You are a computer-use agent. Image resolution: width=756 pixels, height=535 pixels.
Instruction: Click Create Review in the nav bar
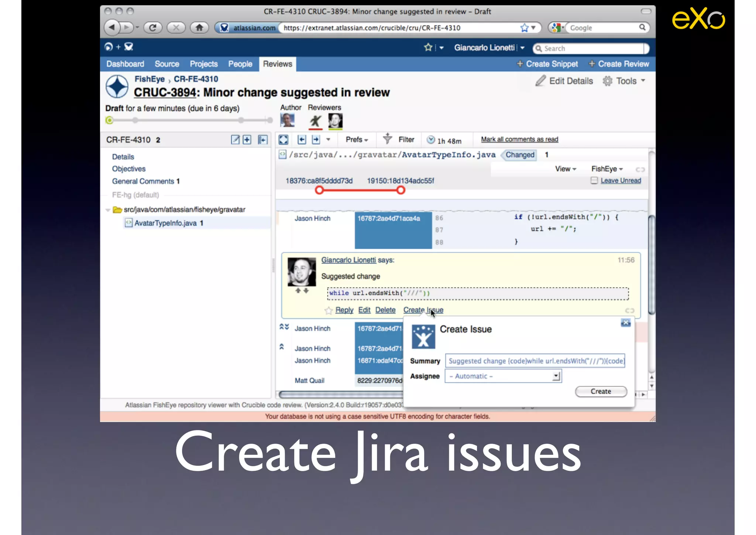click(x=619, y=64)
